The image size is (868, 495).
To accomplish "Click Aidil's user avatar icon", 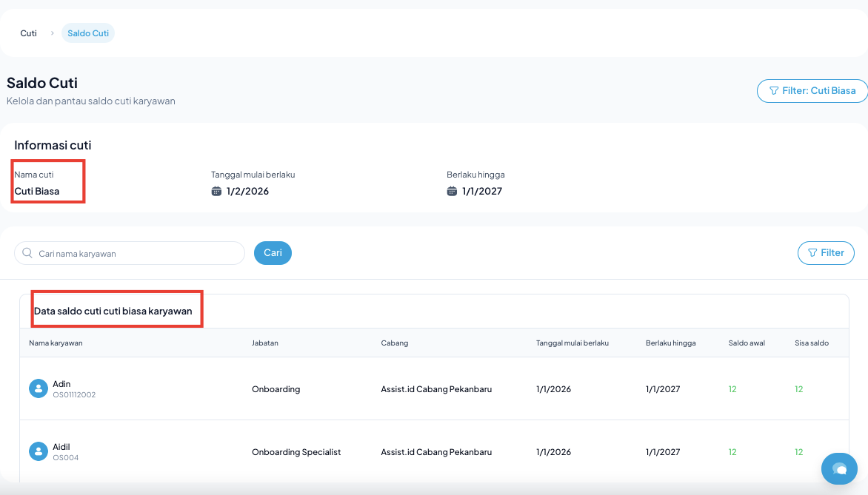I will (x=39, y=451).
